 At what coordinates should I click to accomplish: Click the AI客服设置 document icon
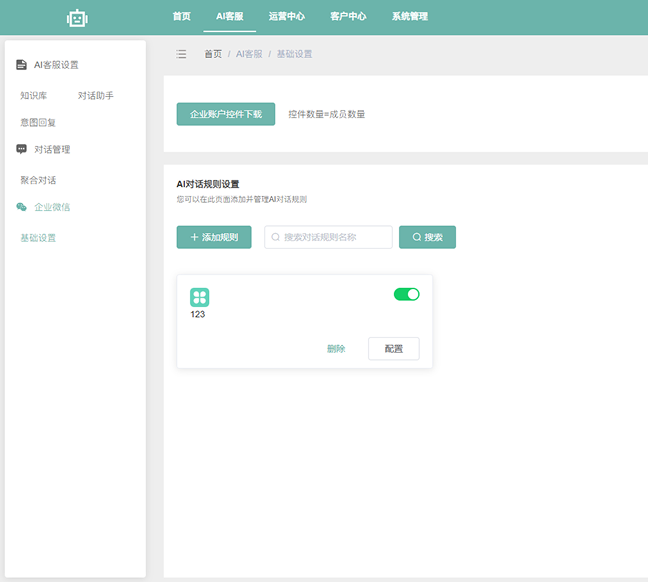pos(22,65)
